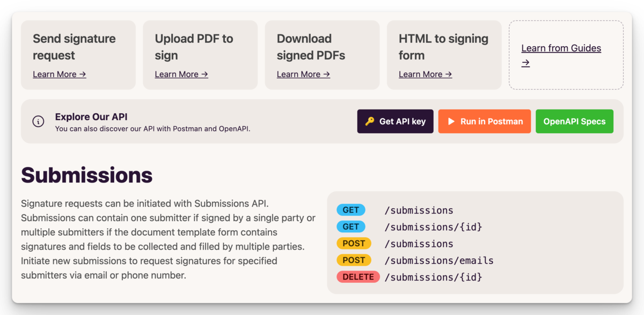Click the GET badge next to /submissions
The width and height of the screenshot is (644, 315).
tap(351, 210)
